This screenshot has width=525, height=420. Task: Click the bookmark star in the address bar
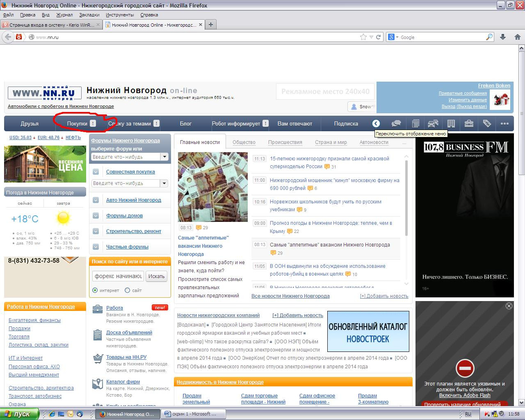click(x=363, y=37)
